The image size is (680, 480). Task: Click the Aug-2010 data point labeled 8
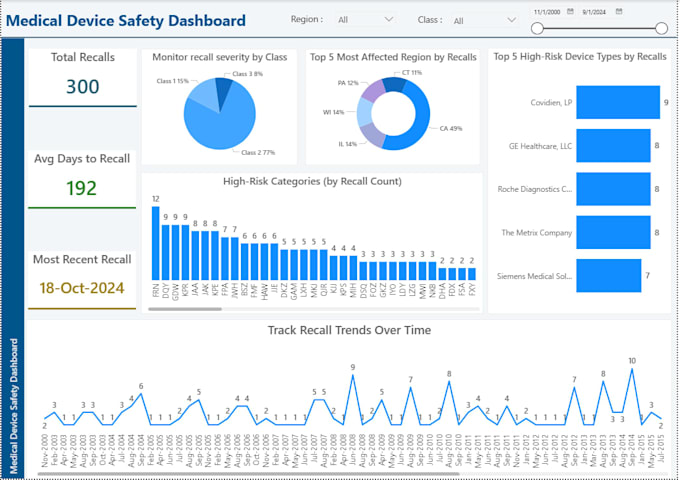449,382
